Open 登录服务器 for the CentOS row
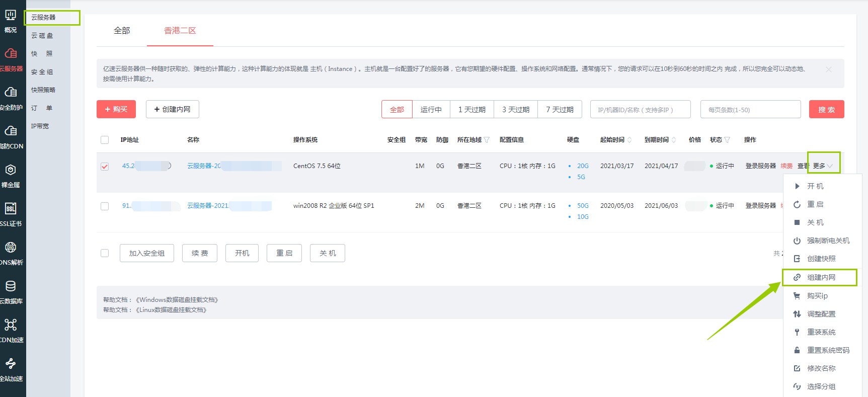The image size is (868, 397). pos(761,166)
